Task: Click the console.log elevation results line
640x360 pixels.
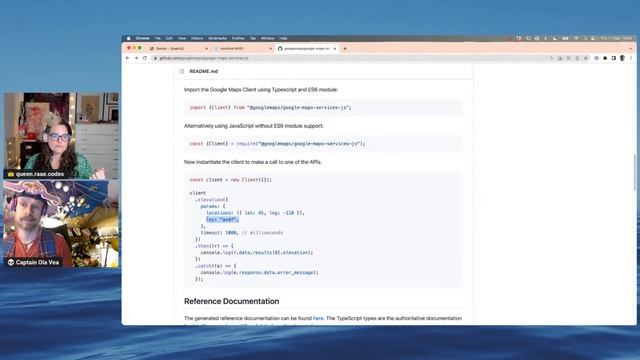Action: [x=257, y=253]
